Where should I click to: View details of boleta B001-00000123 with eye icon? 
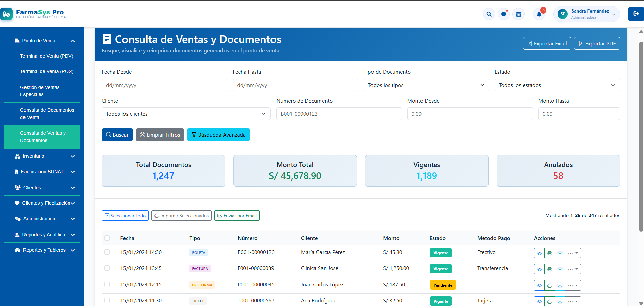click(x=539, y=253)
